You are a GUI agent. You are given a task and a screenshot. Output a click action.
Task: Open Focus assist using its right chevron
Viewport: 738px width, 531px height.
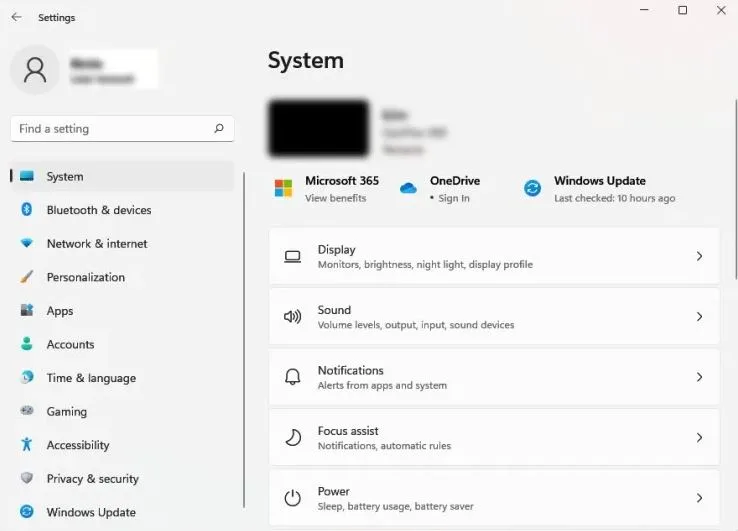699,437
